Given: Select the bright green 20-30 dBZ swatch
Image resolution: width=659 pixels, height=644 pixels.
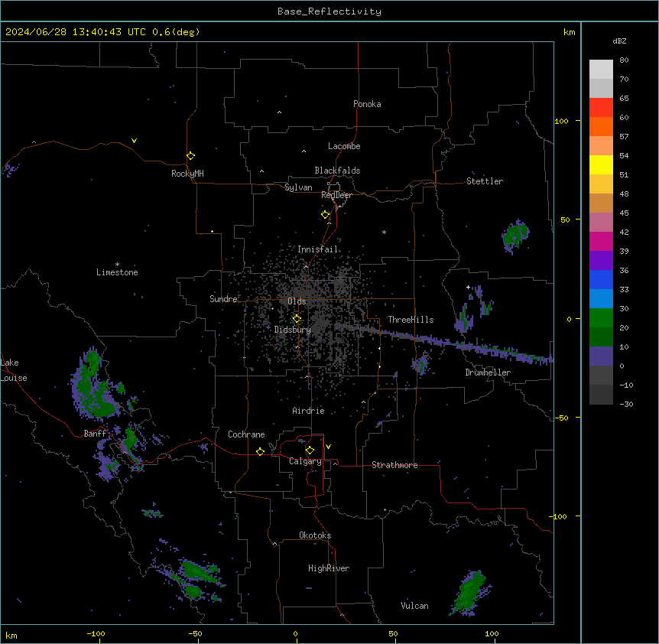Looking at the screenshot, I should tap(601, 318).
